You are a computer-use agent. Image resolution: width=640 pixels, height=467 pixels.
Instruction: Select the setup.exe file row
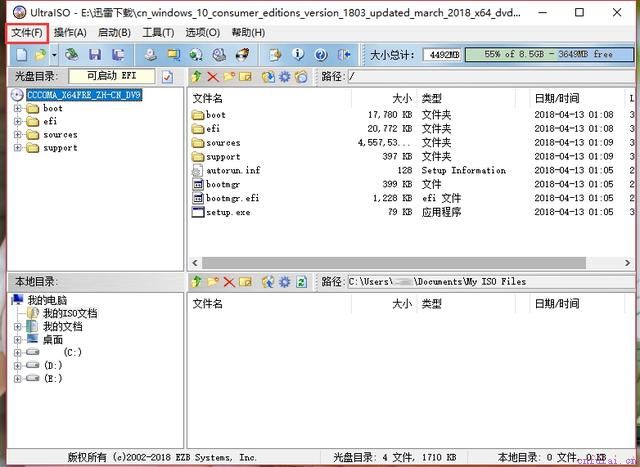pos(411,212)
